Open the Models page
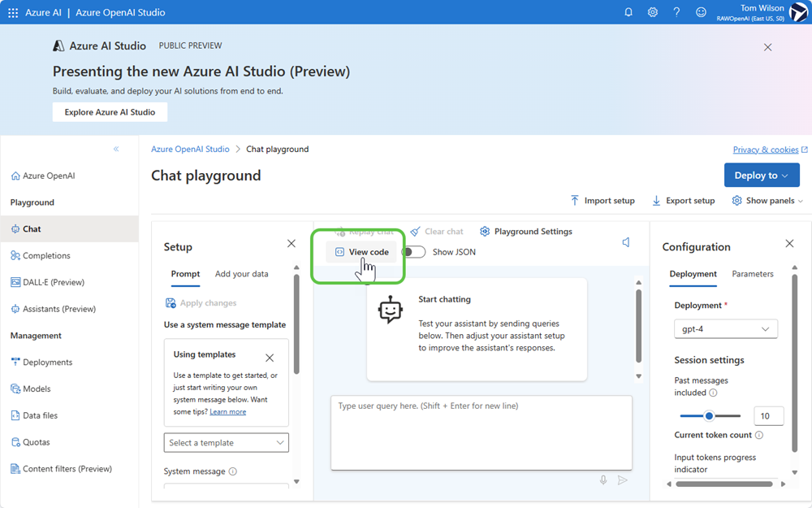Screen dimensions: 812x508 (x=31, y=389)
